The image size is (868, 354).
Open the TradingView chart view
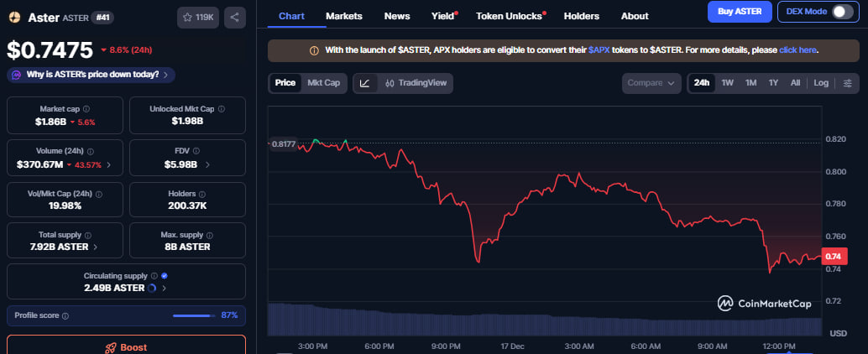pos(416,83)
